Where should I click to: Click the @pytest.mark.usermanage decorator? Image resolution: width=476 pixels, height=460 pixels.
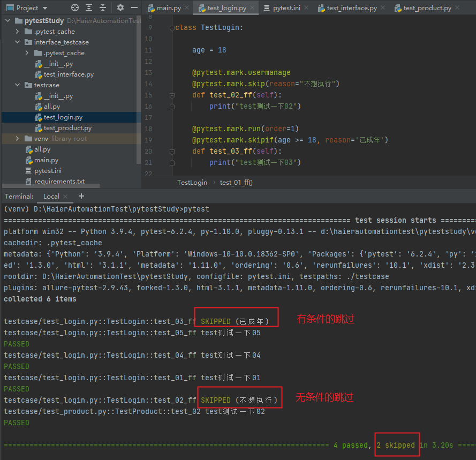click(x=241, y=73)
